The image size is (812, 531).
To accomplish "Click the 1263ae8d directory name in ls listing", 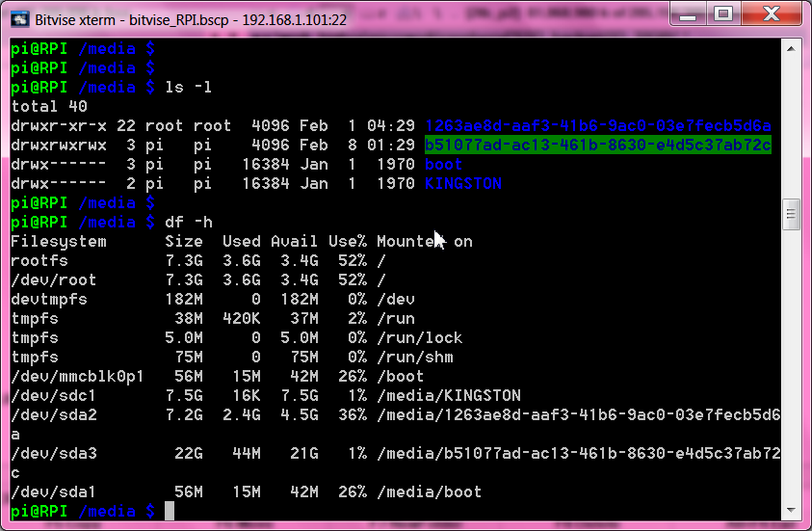I will (x=597, y=125).
